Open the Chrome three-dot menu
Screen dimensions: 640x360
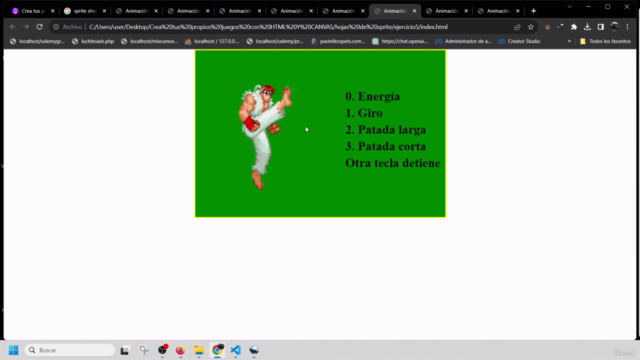click(x=627, y=27)
